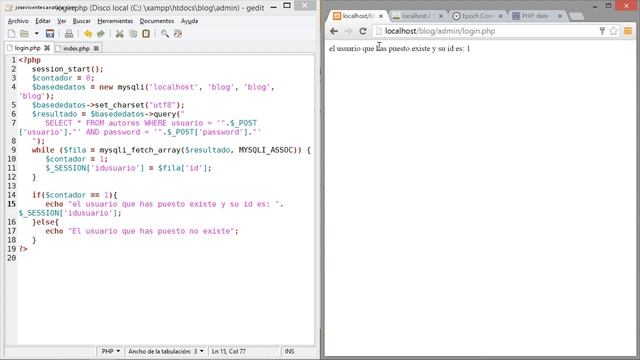Expand the recent files arrow next to Open
This screenshot has width=640, height=360.
click(x=36, y=34)
